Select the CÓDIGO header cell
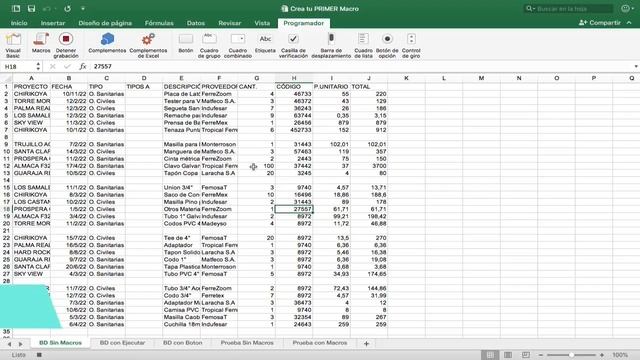Viewport: 640px width, 360px height. (294, 87)
